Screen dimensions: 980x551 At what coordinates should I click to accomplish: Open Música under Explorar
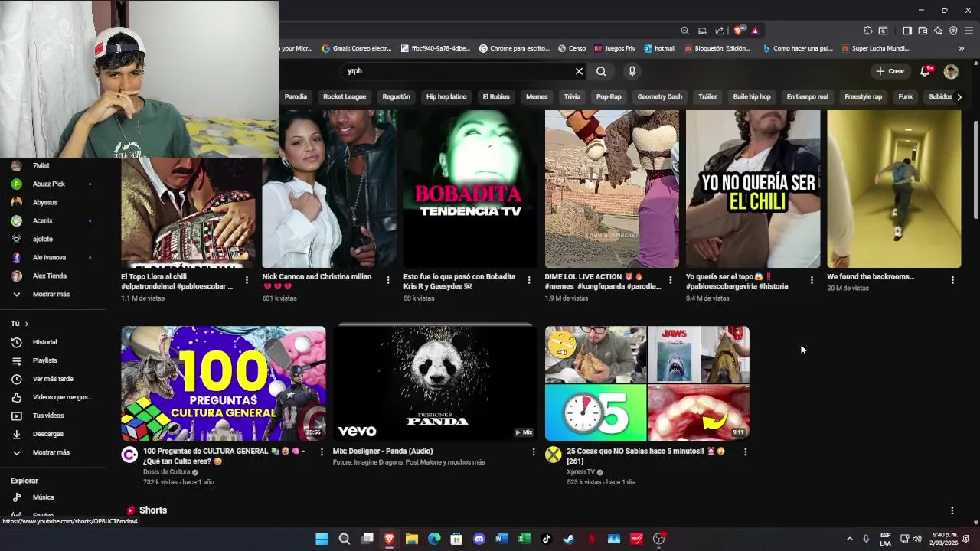43,497
